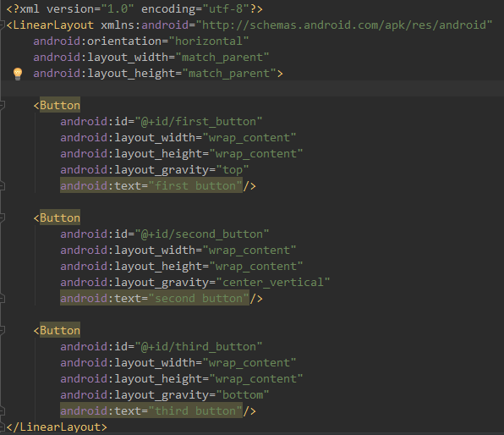Click the fold-end marker beside first button text

pyautogui.click(x=2, y=186)
